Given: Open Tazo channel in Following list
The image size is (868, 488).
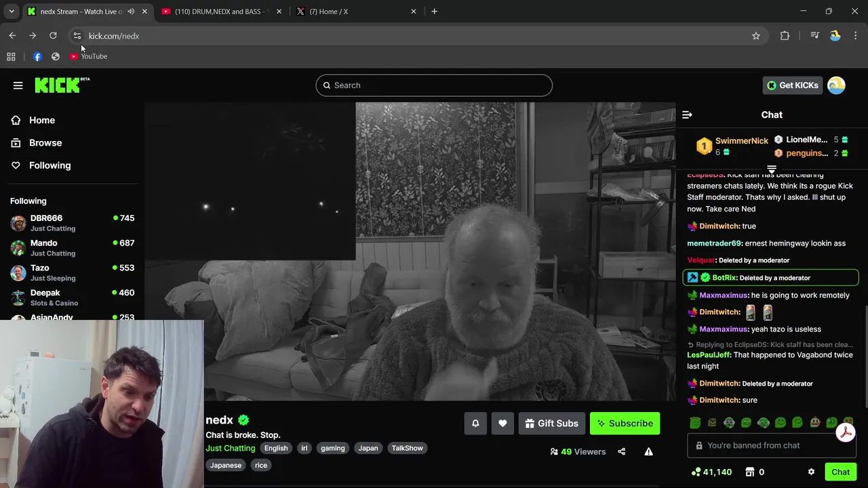Looking at the screenshot, I should pyautogui.click(x=72, y=272).
